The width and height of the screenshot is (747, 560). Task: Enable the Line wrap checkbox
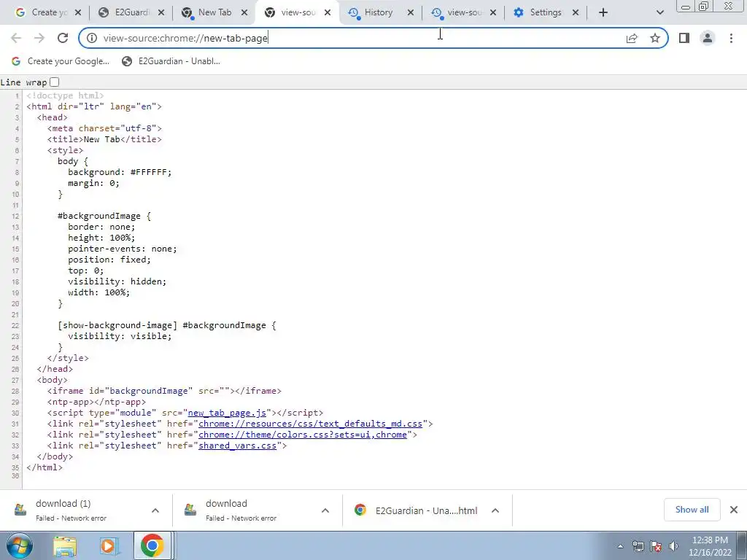55,82
